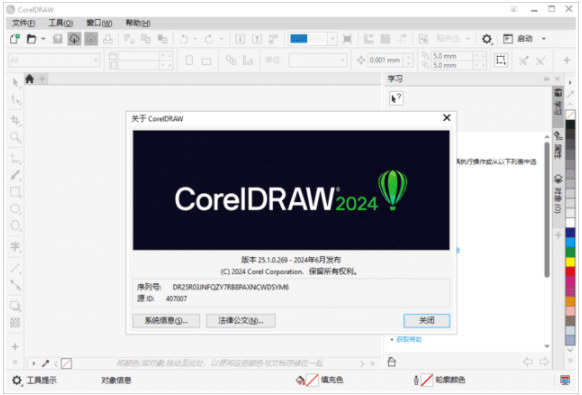The height and width of the screenshot is (395, 582).
Task: Close the 关于 CorelDRAW dialog with X
Action: point(447,118)
